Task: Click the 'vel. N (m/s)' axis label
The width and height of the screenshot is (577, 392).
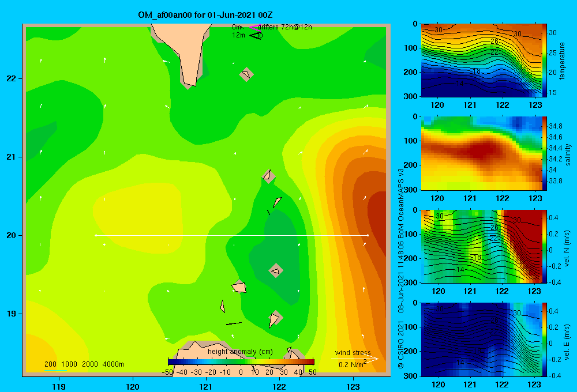Action: 567,248
